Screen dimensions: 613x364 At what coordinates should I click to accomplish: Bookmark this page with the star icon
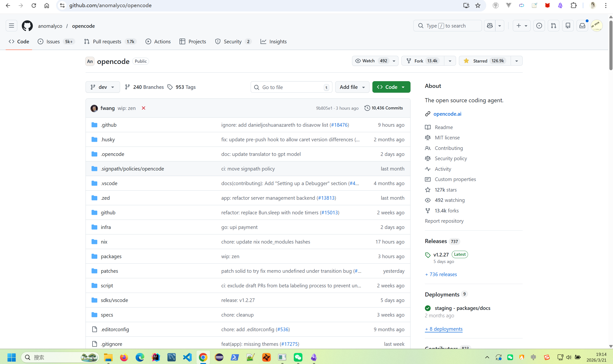pos(478,6)
